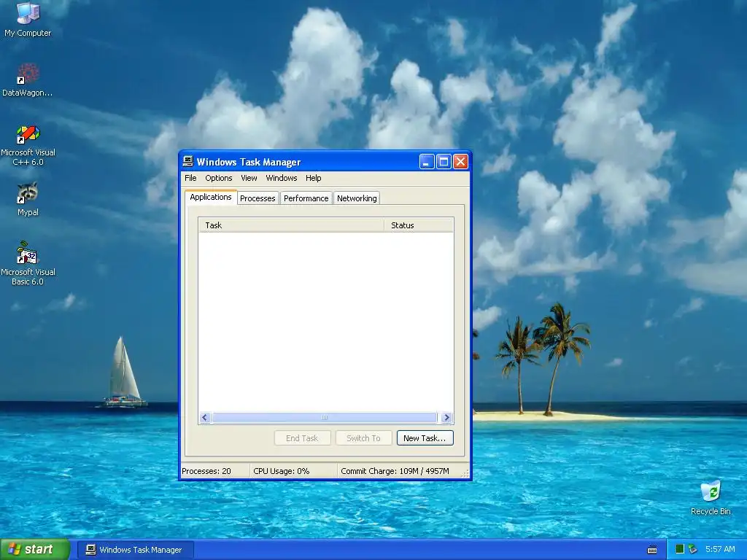This screenshot has width=747, height=560.
Task: Click the window resize grip corner
Action: tap(465, 472)
